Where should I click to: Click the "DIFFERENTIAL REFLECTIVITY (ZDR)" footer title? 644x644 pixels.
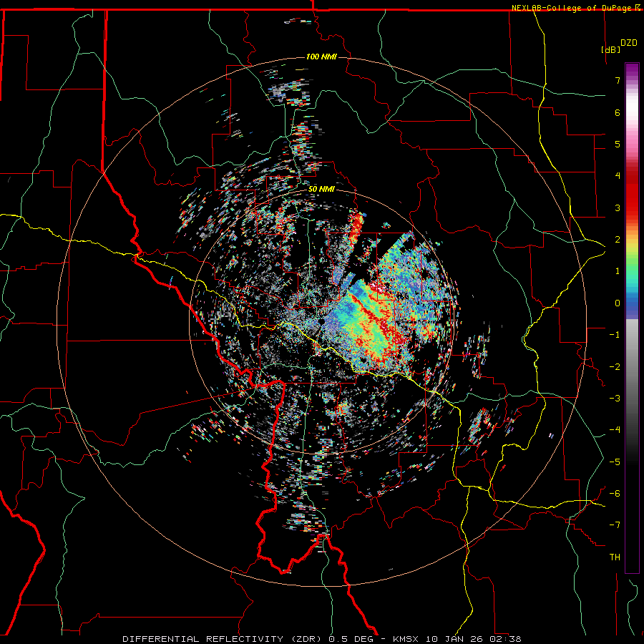point(223,639)
